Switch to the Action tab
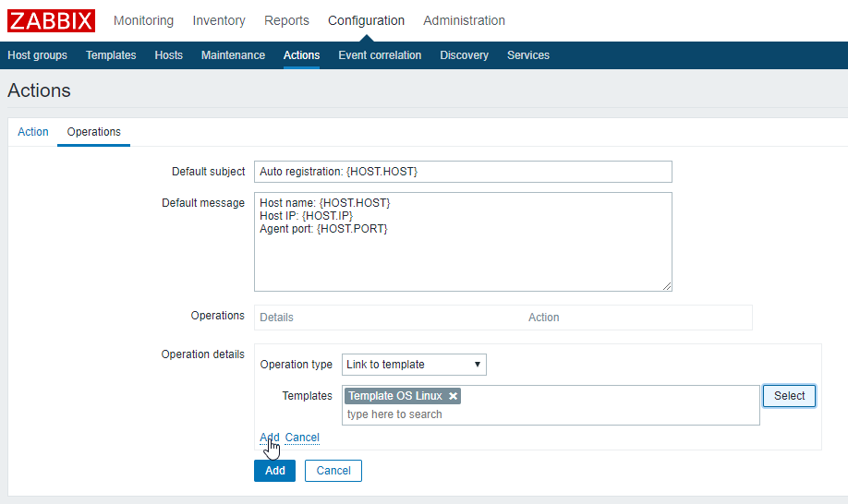This screenshot has width=848, height=504. pos(33,132)
